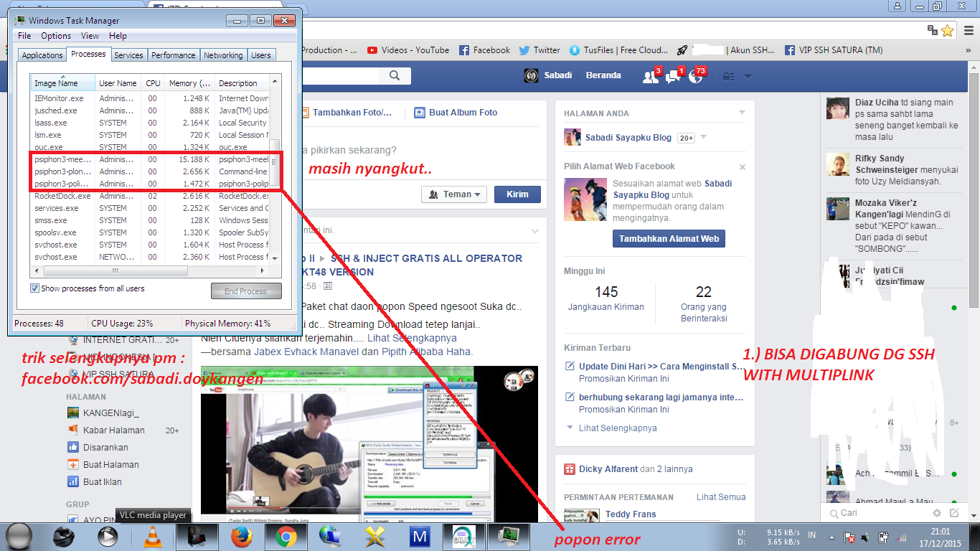
Task: Toggle Show processes from all users checkbox
Action: [x=34, y=288]
